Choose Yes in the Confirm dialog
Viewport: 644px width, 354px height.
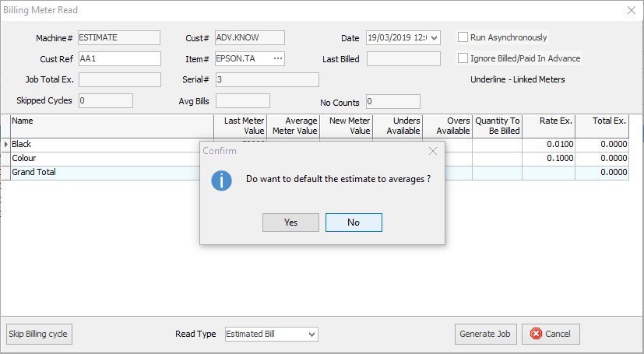[x=290, y=223]
